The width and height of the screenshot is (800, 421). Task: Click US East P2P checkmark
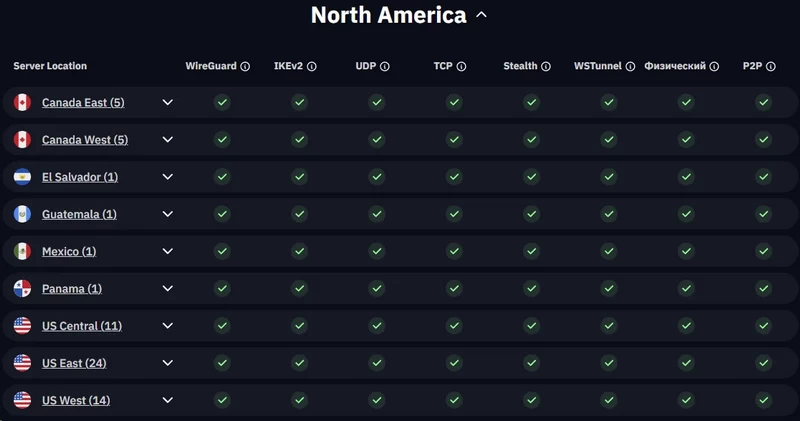click(764, 363)
